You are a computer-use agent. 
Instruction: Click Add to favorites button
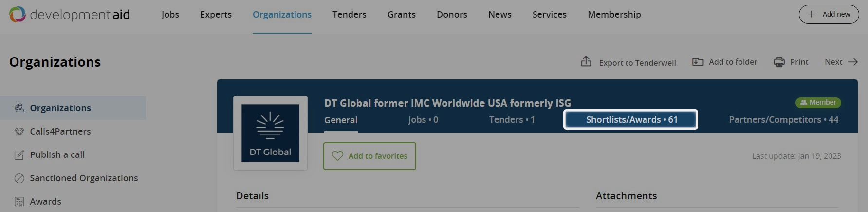pyautogui.click(x=369, y=156)
